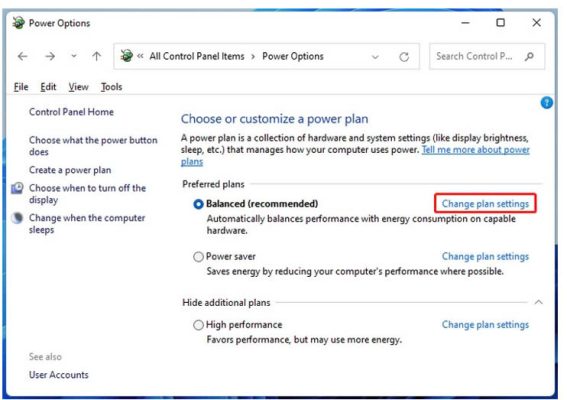
Task: Select the Power saver plan
Action: click(x=198, y=257)
